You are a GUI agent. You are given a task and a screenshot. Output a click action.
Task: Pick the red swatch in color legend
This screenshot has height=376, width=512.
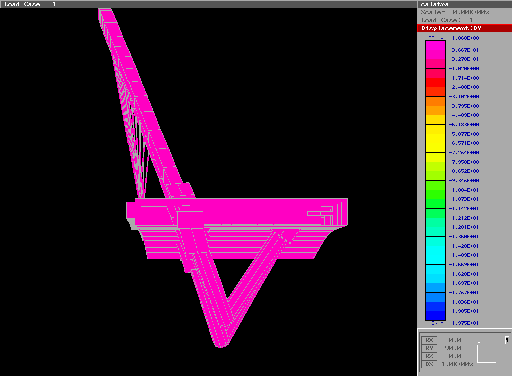[x=435, y=83]
